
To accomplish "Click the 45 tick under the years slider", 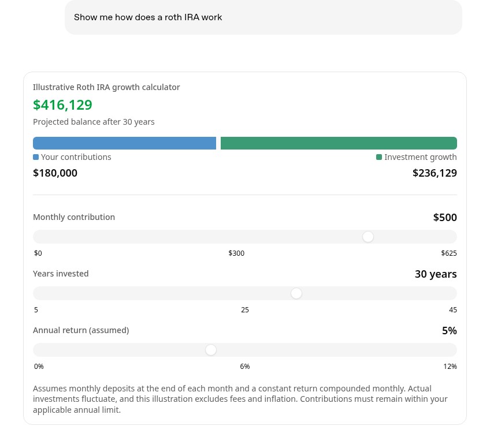I will click(453, 309).
